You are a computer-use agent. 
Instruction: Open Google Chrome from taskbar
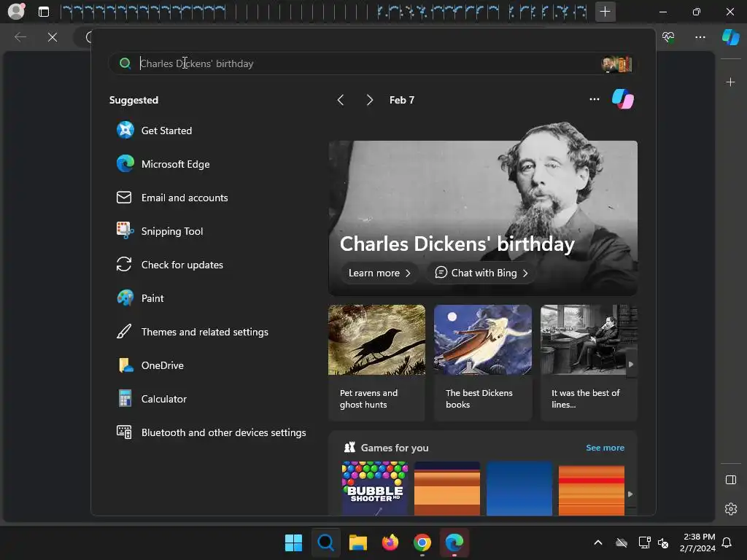[422, 542]
